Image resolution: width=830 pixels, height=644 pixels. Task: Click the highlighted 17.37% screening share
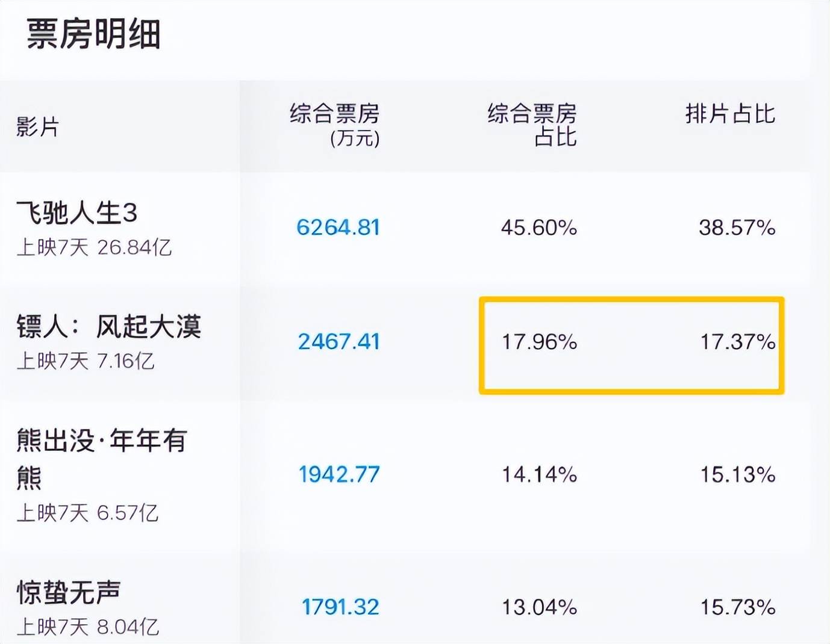(737, 342)
